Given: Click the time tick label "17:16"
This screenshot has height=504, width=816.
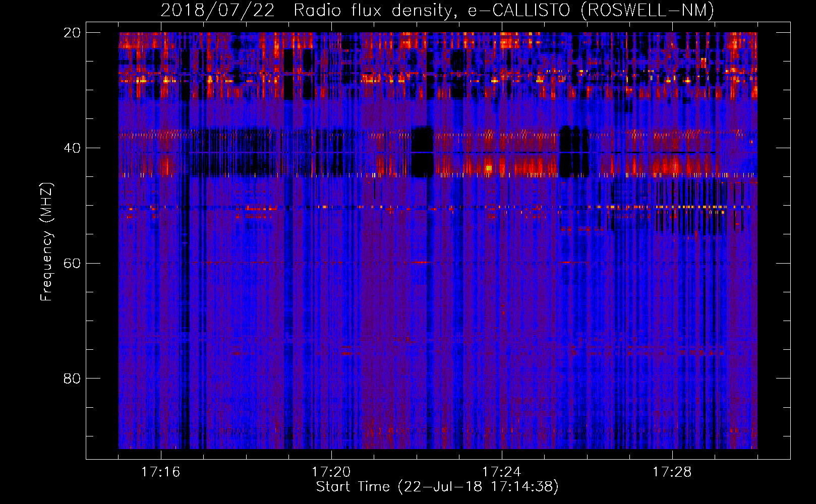Looking at the screenshot, I should [x=160, y=472].
